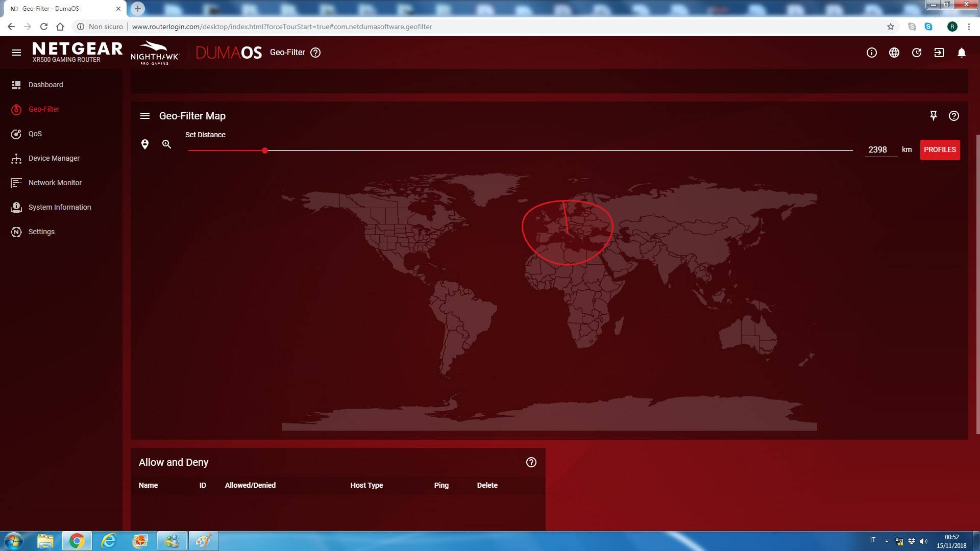Click the info icon in top bar

(872, 53)
